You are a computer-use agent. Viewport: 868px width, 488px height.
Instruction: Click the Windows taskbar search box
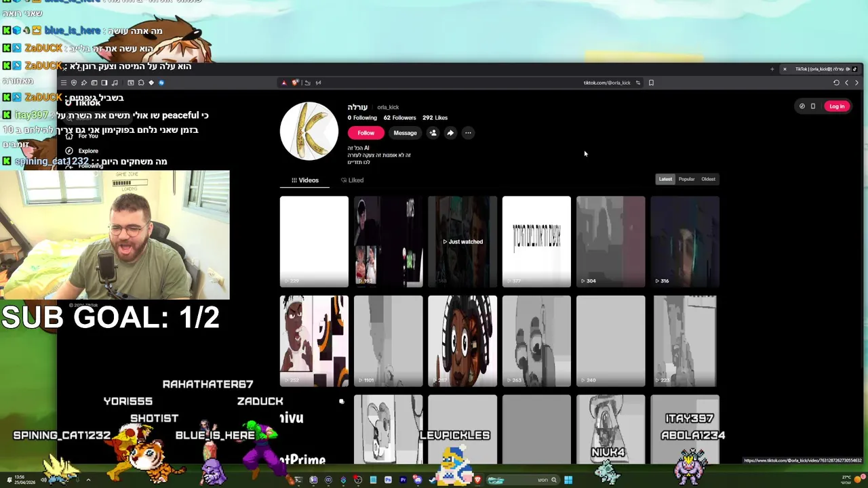click(524, 480)
